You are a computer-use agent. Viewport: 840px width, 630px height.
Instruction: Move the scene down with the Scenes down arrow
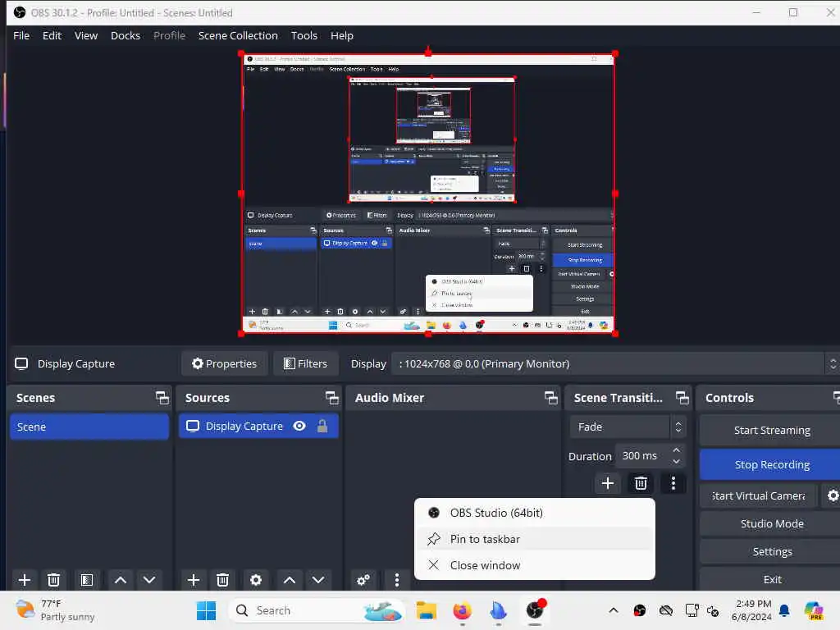click(149, 580)
